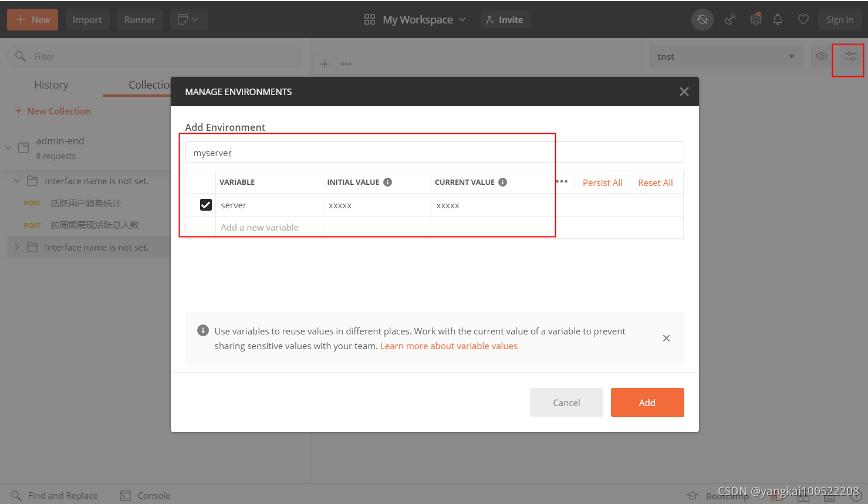Open the settings gear icon
The width and height of the screenshot is (868, 504).
coord(756,19)
